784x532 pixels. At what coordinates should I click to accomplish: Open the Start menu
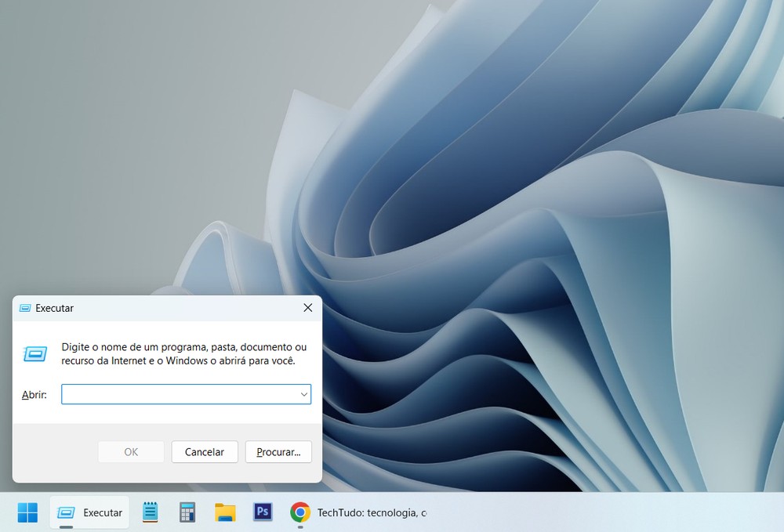pos(28,512)
